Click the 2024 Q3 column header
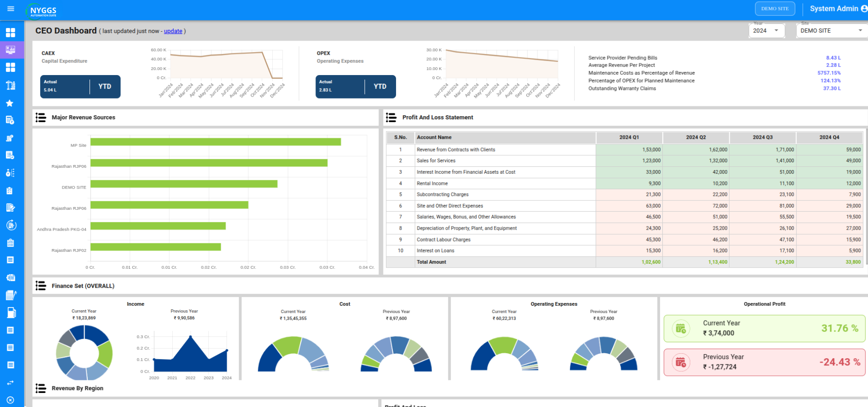The image size is (868, 407). (763, 137)
